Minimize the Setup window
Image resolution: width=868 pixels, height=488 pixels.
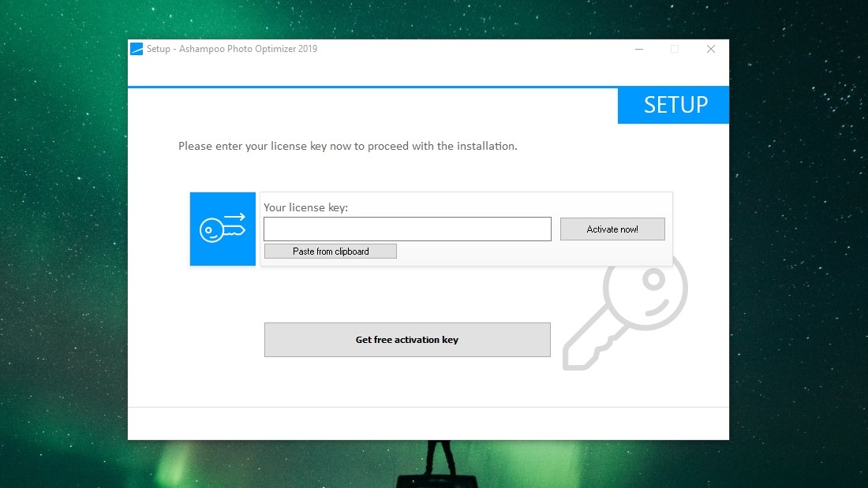(x=639, y=49)
